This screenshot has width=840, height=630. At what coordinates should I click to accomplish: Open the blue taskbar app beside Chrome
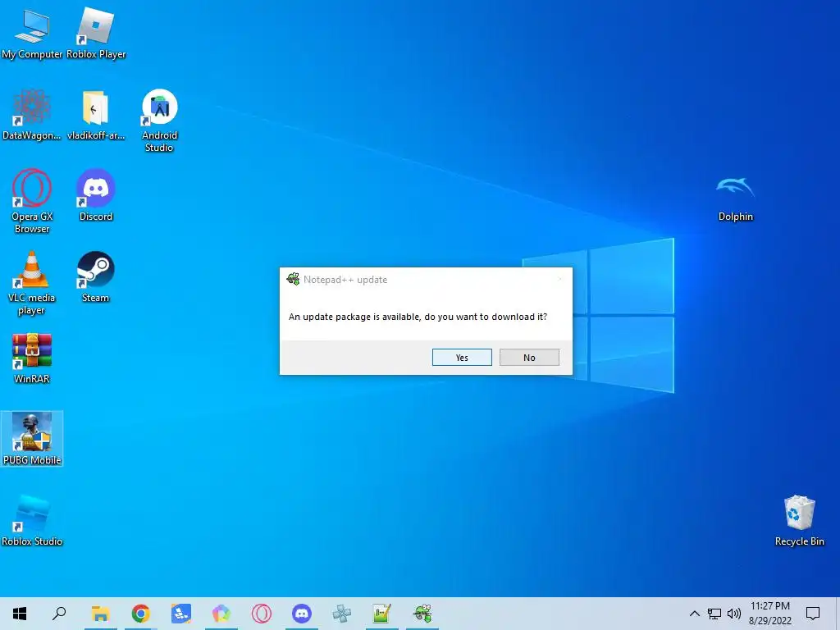point(181,614)
